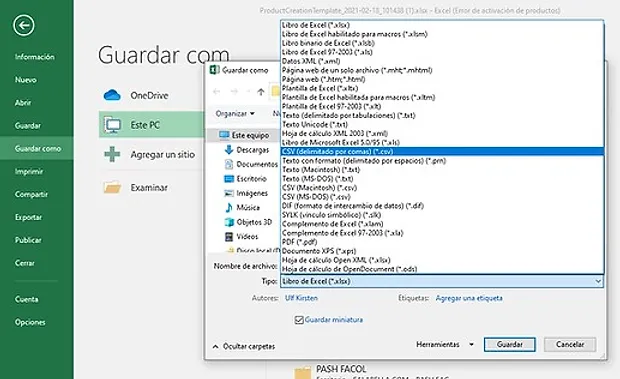
Task: Click the dialog forward arrow icon
Action: (x=234, y=92)
